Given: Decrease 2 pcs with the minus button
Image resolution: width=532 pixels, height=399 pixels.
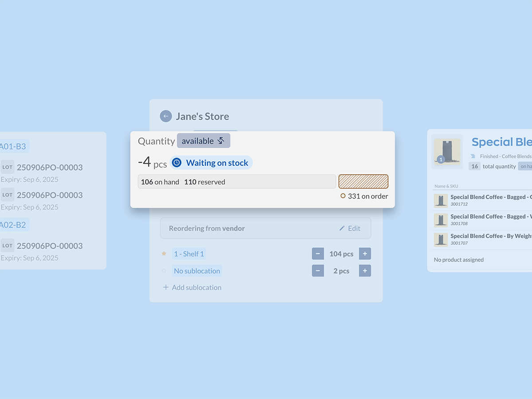Looking at the screenshot, I should [x=318, y=271].
